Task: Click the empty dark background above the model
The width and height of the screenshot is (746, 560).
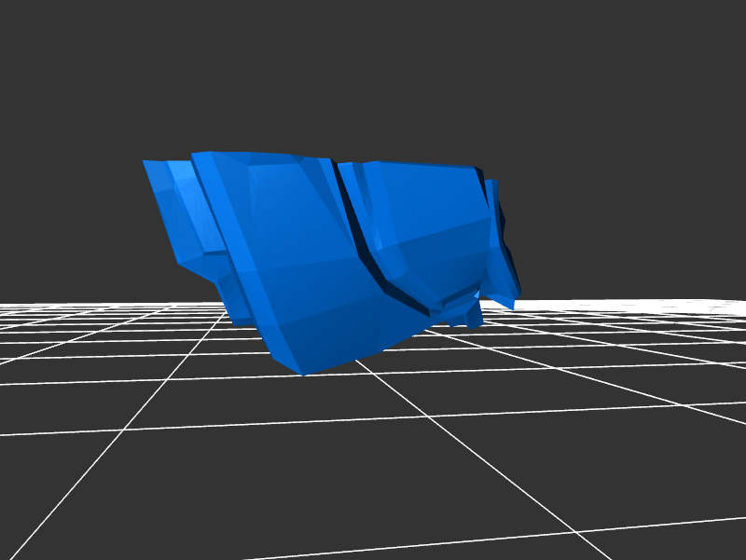Action: click(x=373, y=75)
